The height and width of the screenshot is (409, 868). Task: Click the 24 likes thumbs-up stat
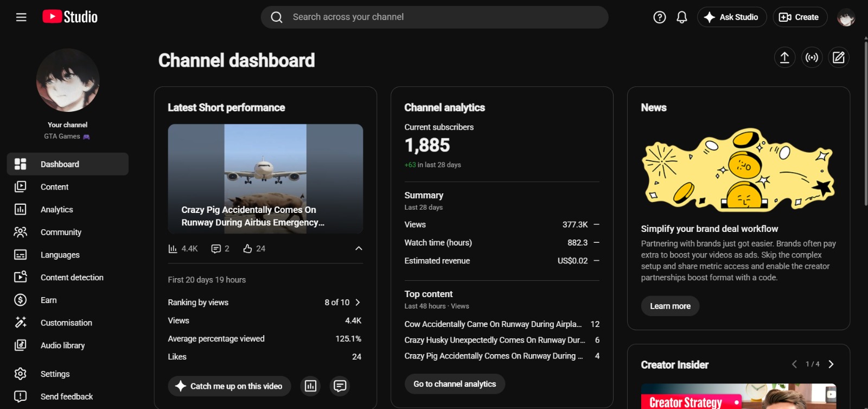click(254, 249)
